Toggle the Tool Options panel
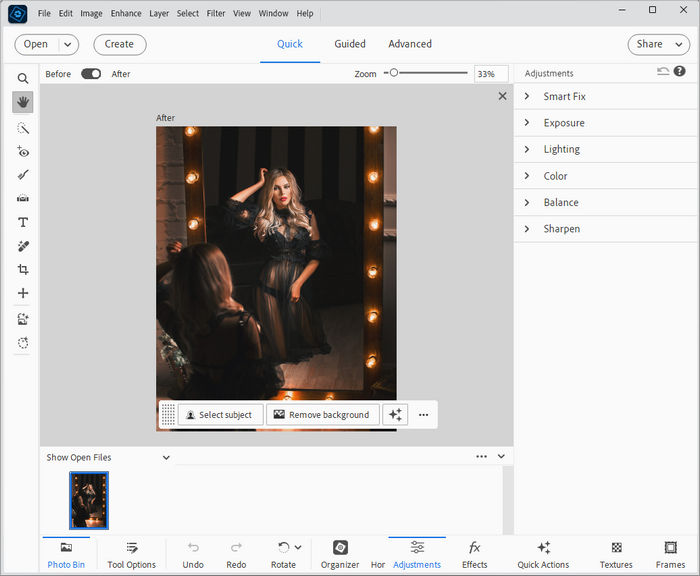 pyautogui.click(x=132, y=554)
